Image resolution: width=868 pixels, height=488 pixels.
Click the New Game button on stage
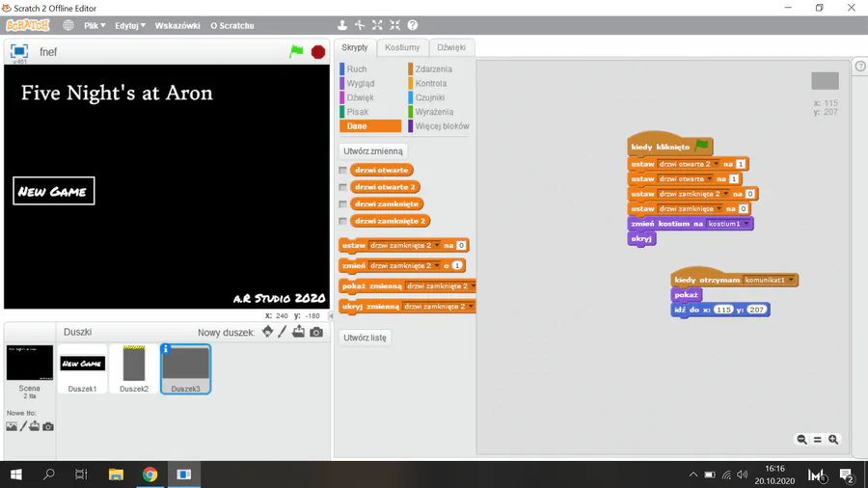pos(54,191)
